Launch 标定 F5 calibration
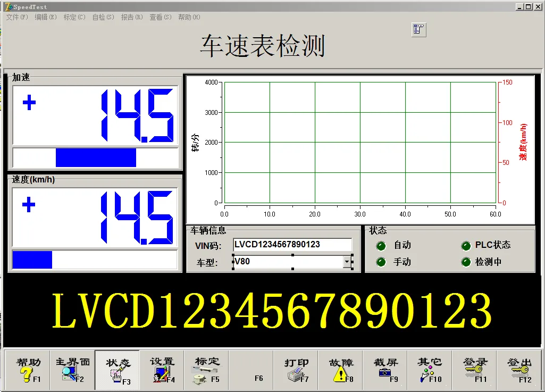The width and height of the screenshot is (545, 392). pos(206,370)
